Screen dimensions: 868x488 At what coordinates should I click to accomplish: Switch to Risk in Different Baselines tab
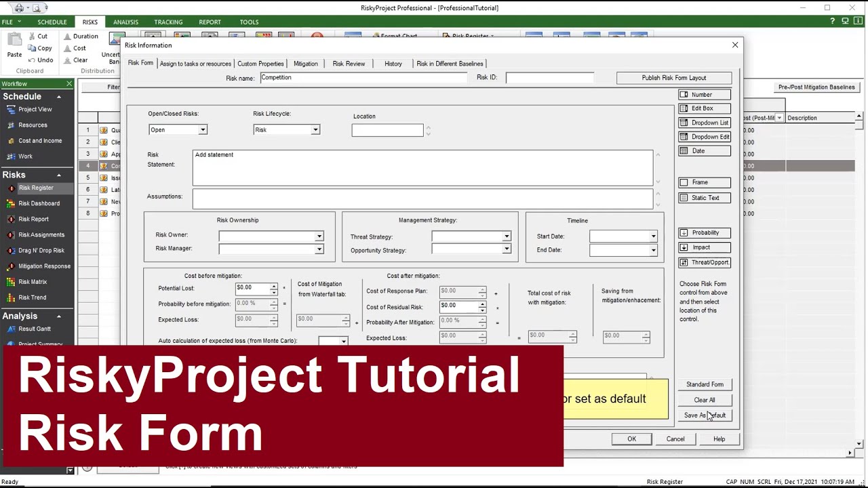pos(450,64)
